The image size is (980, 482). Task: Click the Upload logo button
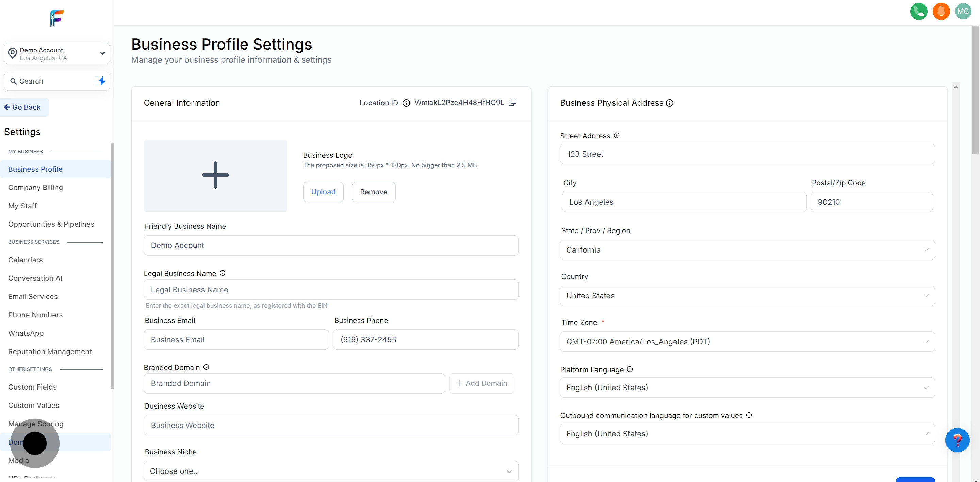(x=323, y=192)
